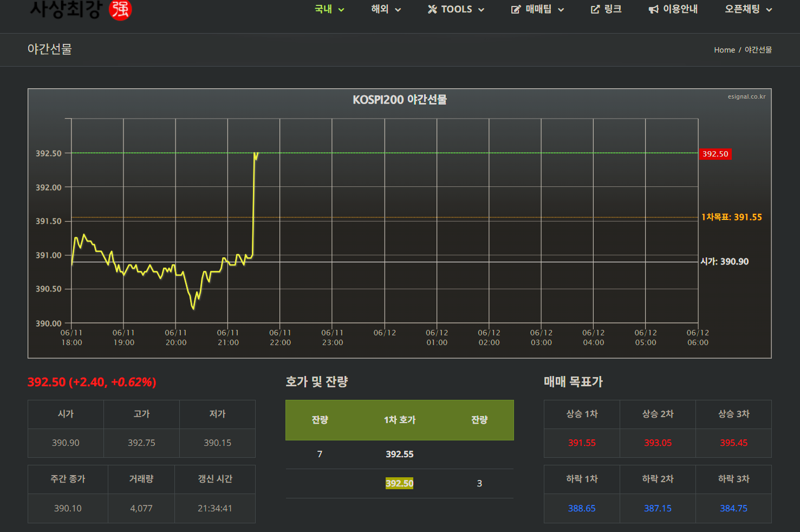This screenshot has height=532, width=800.
Task: Expand the 해외 menu chevron
Action: (398, 10)
